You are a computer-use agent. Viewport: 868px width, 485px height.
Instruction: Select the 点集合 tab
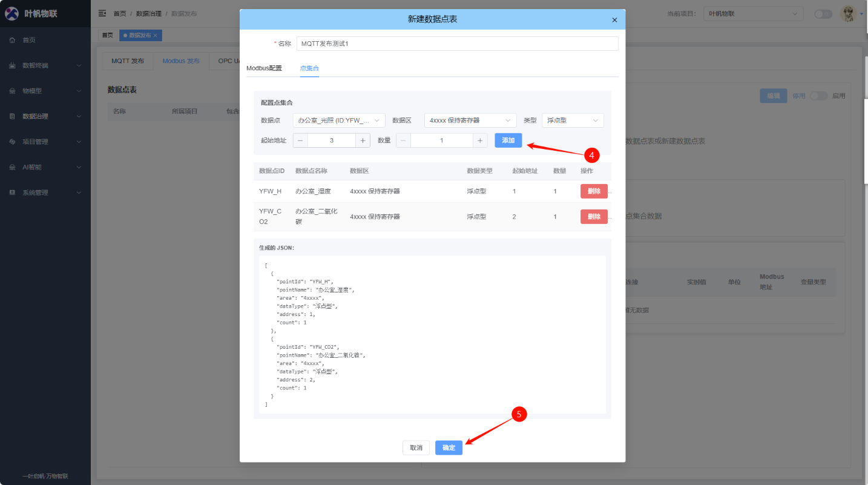[x=309, y=68]
